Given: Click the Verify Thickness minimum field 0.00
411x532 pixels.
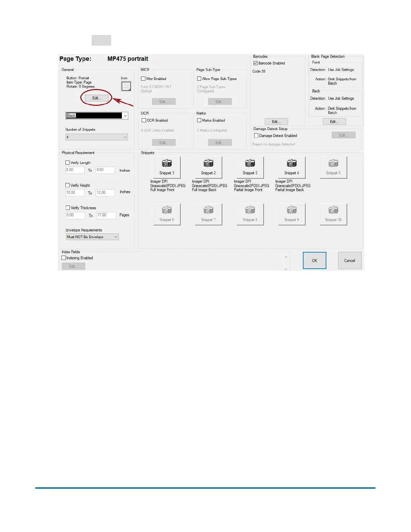Looking at the screenshot, I should 75,215.
